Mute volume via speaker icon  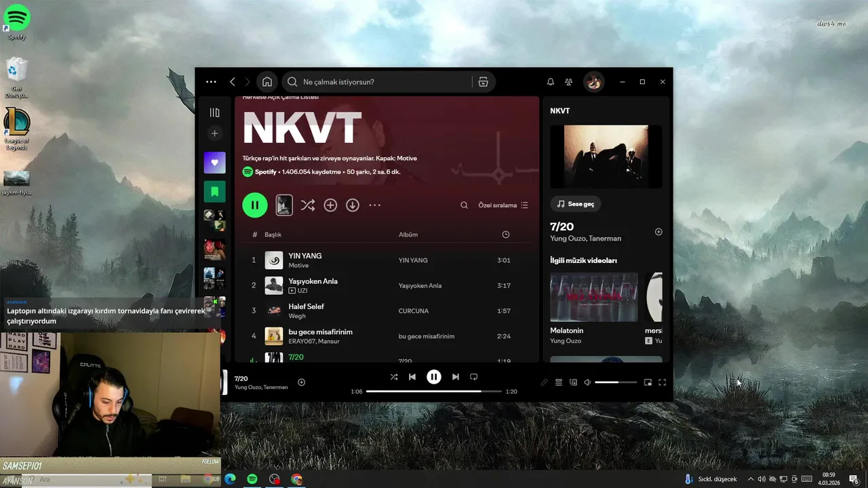tap(587, 382)
